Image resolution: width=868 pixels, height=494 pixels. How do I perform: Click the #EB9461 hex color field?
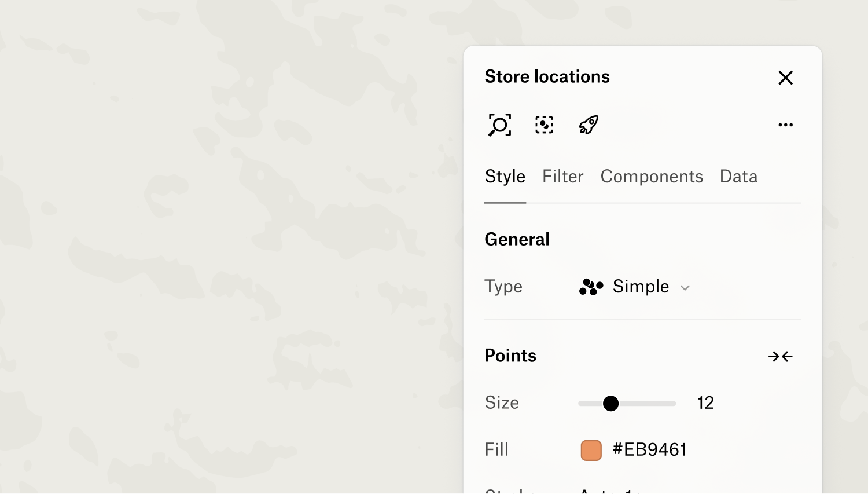649,450
